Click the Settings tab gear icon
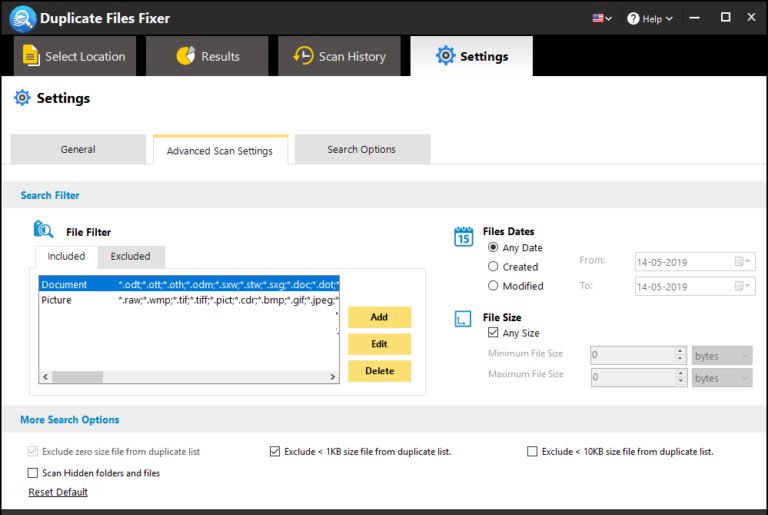 click(x=445, y=55)
